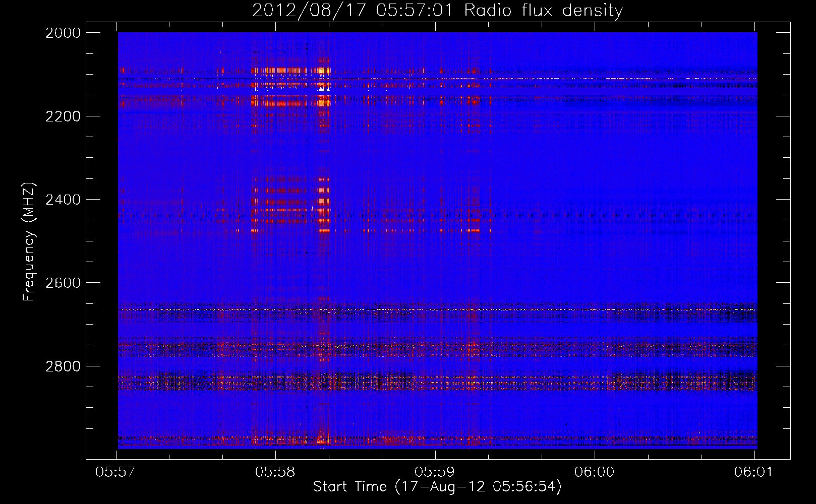Click the 05:57 time tick label
The image size is (816, 504).
tap(115, 472)
